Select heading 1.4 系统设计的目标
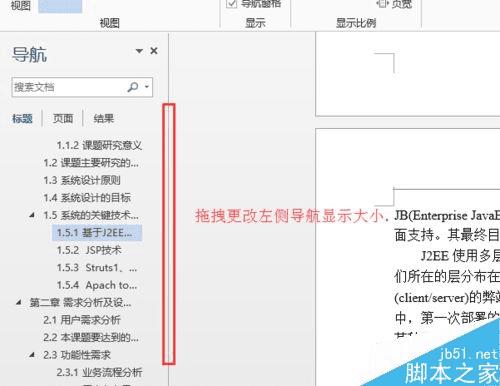The height and width of the screenshot is (386, 500). [x=87, y=198]
